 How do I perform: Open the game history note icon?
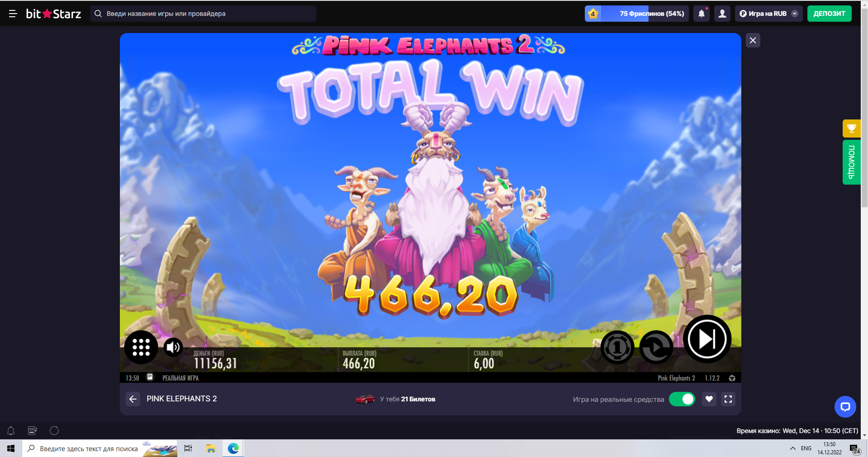(x=150, y=377)
